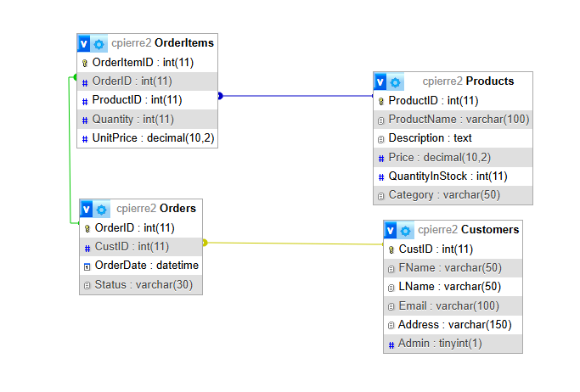
Task: Select Status : varchar(30) column
Action: (141, 285)
